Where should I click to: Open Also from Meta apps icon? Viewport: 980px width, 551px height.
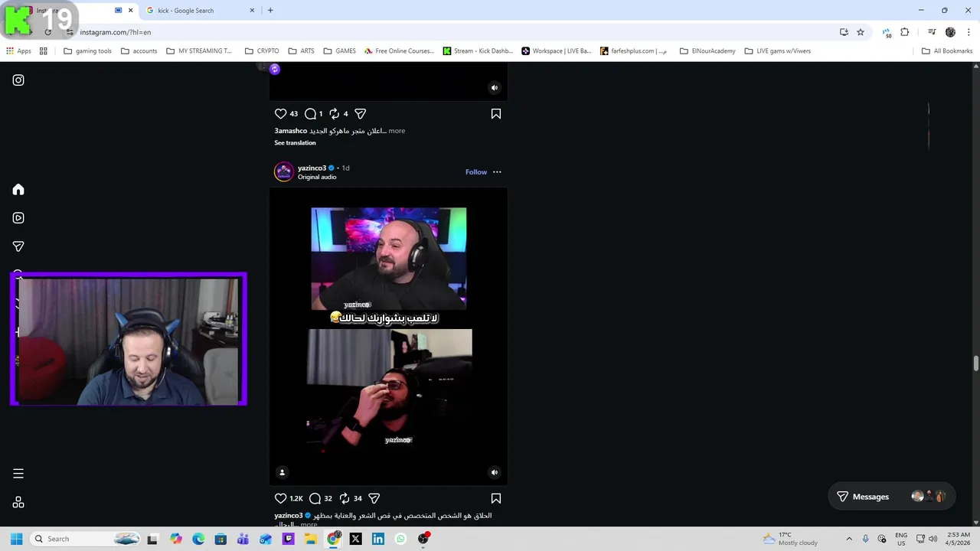tap(18, 503)
